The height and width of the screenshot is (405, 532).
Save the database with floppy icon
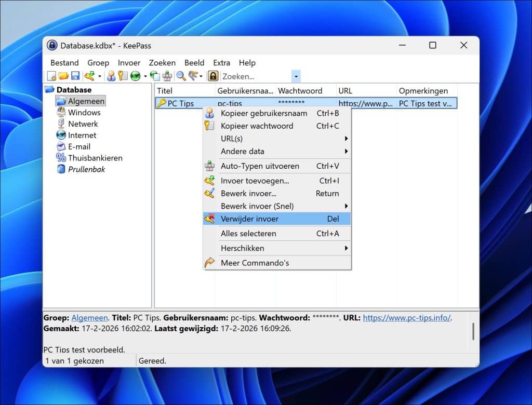point(75,76)
